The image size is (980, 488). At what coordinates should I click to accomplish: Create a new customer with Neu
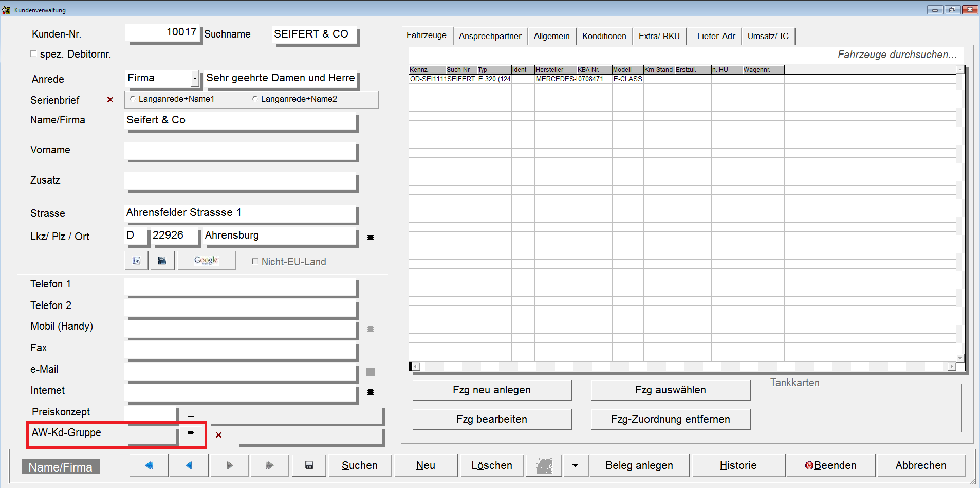tap(426, 465)
